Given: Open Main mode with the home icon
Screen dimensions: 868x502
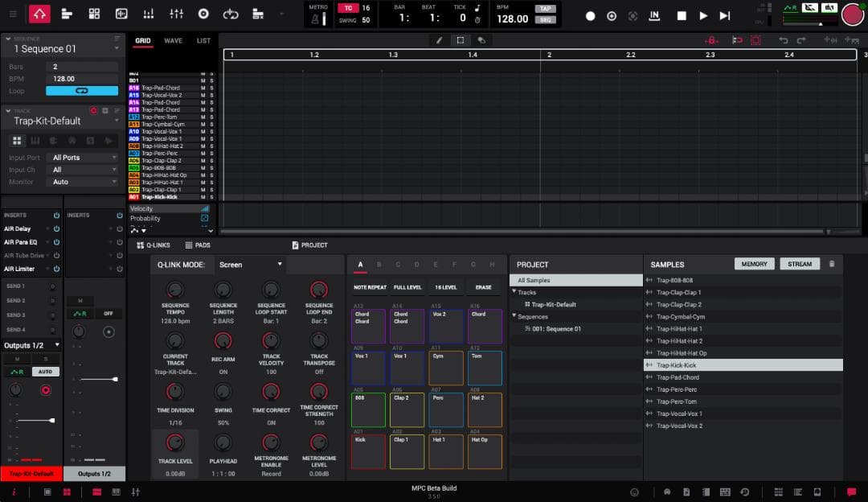Looking at the screenshot, I should pyautogui.click(x=39, y=14).
